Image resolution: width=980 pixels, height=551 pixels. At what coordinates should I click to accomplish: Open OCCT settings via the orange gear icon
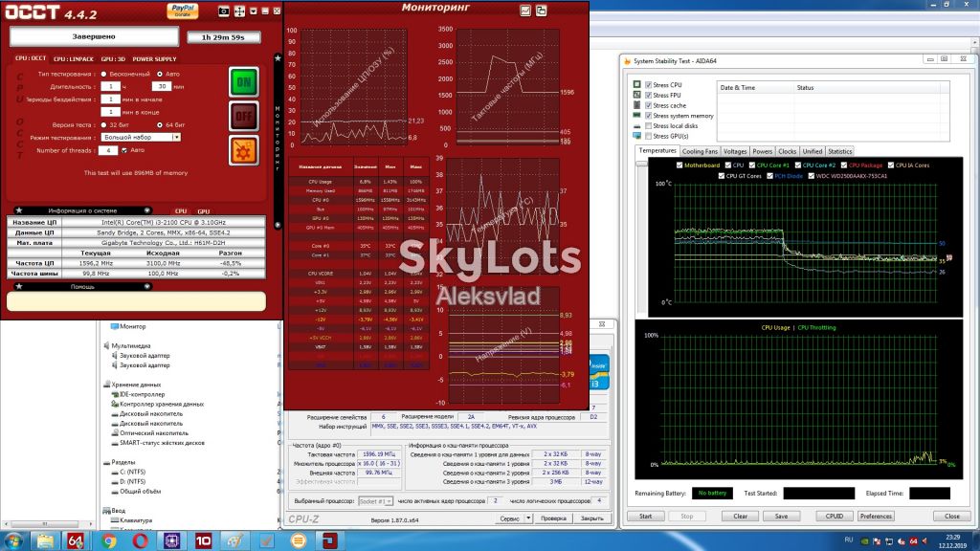pos(243,150)
